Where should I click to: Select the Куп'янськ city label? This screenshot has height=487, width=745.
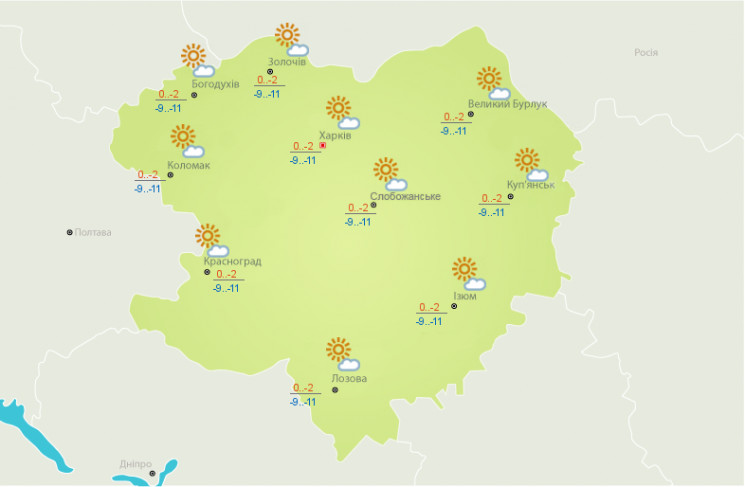click(x=531, y=185)
